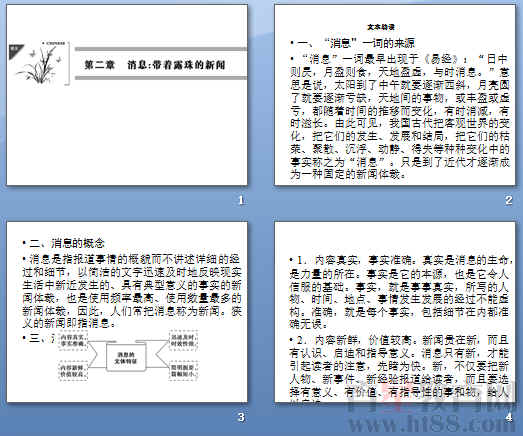Image resolution: width=523 pixels, height=436 pixels.
Task: Click the www.hi88.com watermark
Action: coord(430,425)
